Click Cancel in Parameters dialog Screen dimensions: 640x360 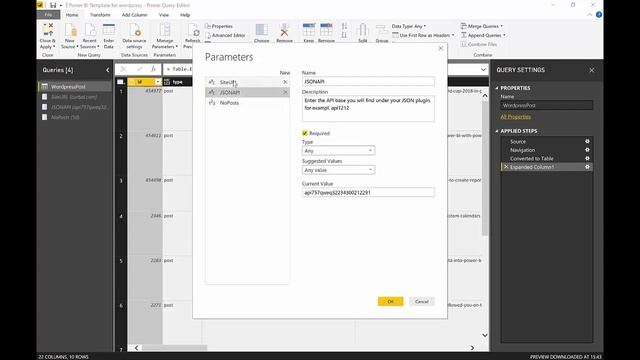coord(422,302)
